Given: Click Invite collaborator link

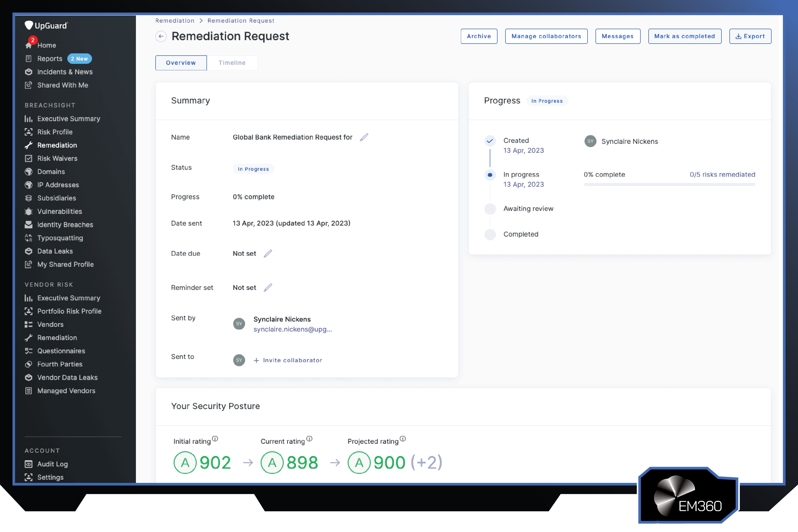Looking at the screenshot, I should [288, 360].
